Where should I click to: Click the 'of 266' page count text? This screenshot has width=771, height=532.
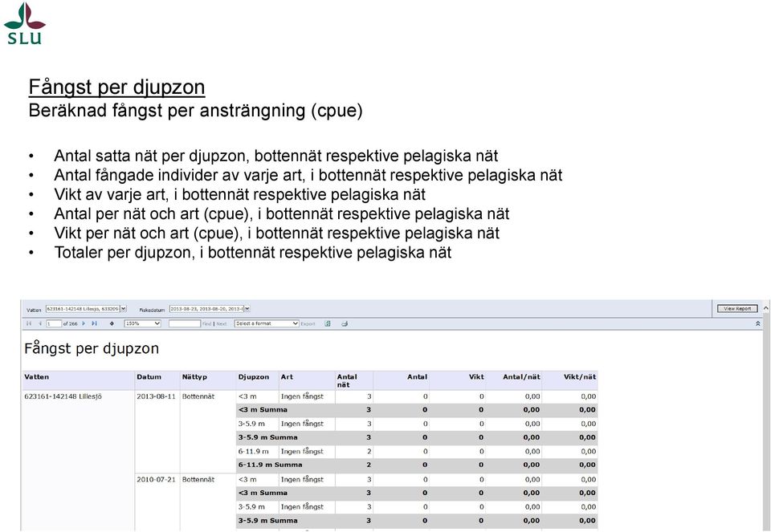tap(71, 323)
